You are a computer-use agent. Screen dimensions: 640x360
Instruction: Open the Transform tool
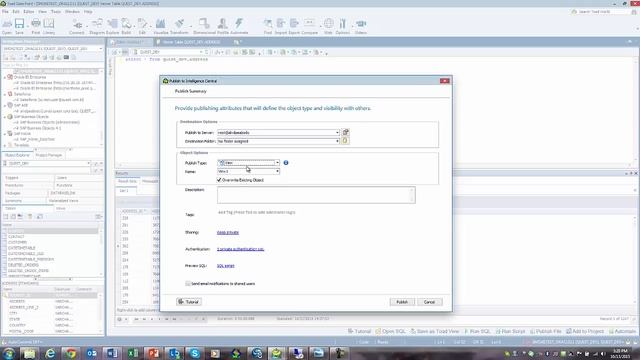tap(179, 27)
